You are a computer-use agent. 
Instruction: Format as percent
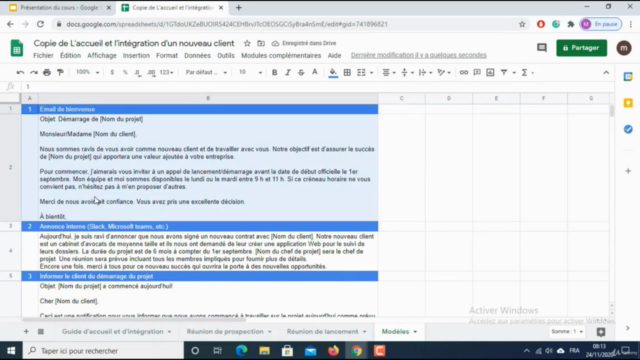tap(125, 73)
